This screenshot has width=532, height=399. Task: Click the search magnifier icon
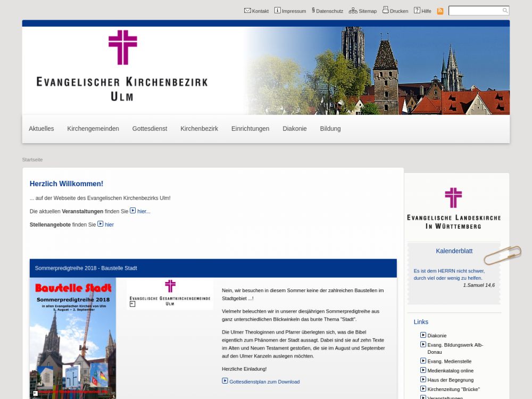(x=505, y=11)
